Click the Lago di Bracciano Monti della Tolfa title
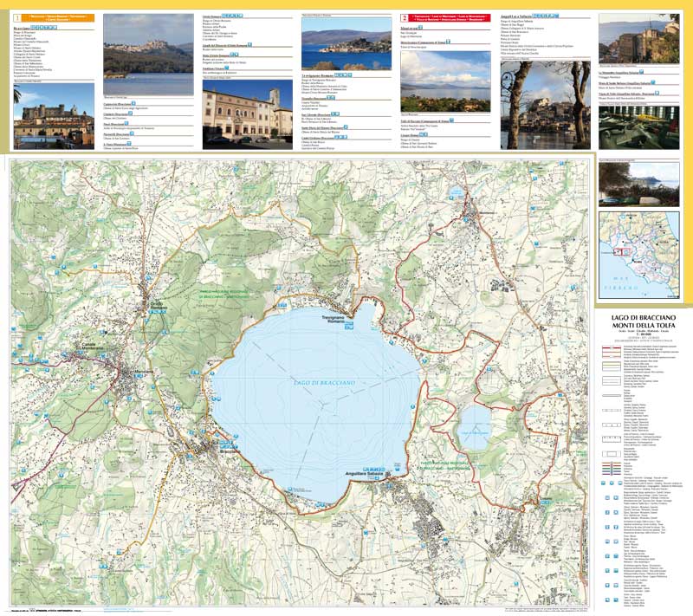 [639, 323]
